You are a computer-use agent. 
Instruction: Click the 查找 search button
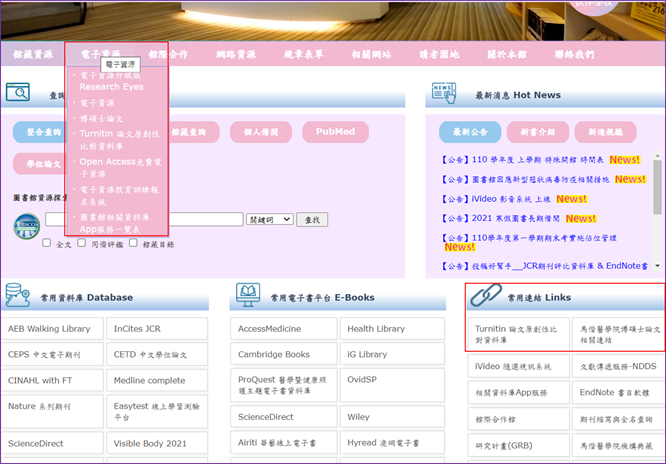click(x=312, y=220)
